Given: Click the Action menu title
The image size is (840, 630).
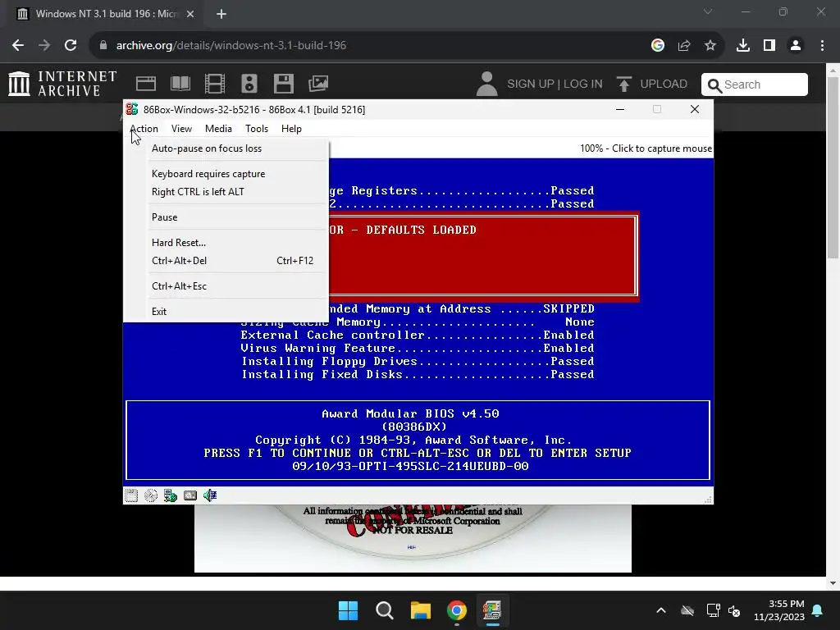Looking at the screenshot, I should coord(144,129).
